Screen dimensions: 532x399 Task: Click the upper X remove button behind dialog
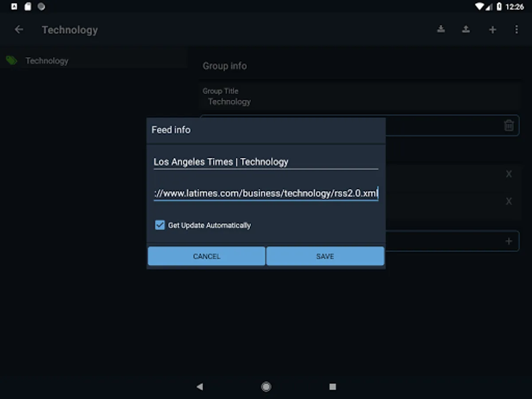509,174
